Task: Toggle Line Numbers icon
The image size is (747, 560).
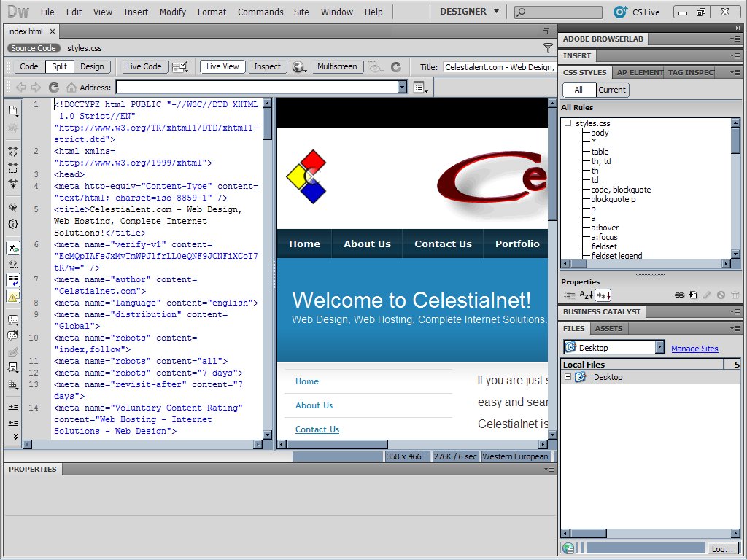Action: click(13, 248)
